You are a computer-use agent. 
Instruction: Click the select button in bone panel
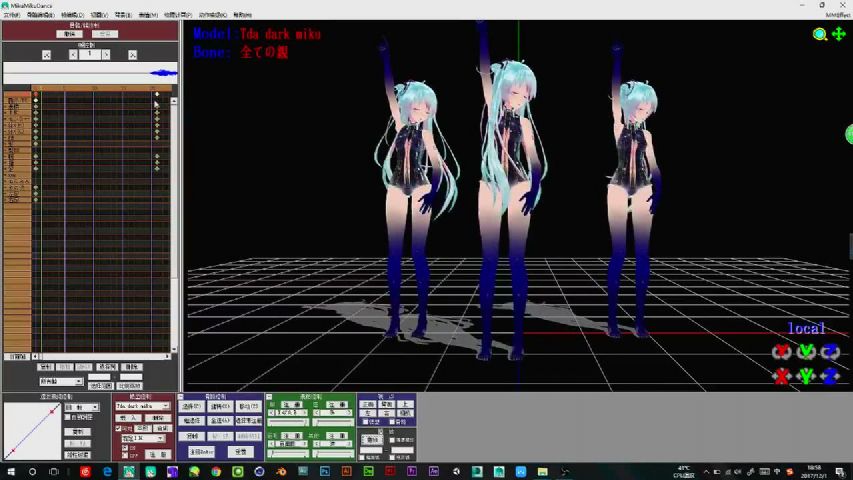(x=191, y=405)
